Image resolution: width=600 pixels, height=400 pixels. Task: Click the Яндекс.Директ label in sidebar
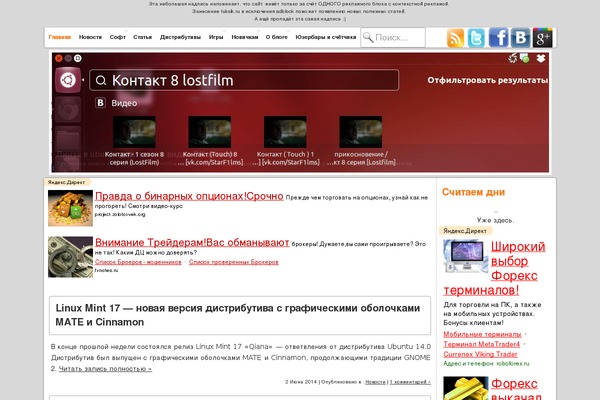pyautogui.click(x=465, y=231)
